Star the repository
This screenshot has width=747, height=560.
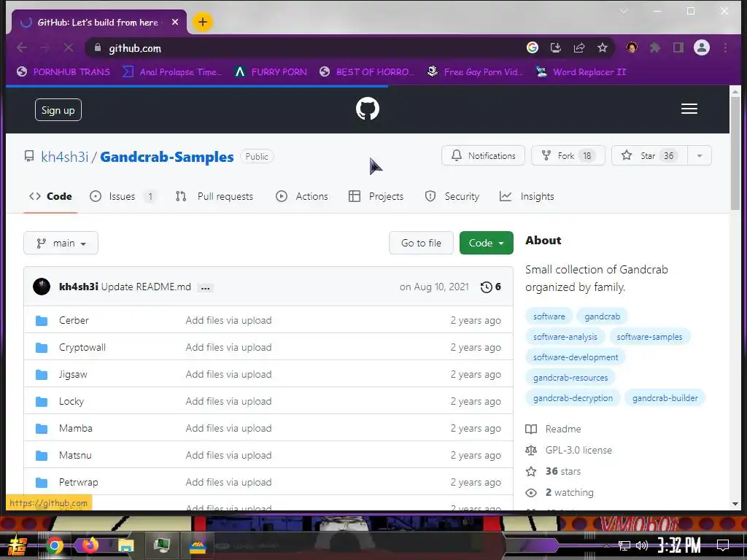pos(649,156)
